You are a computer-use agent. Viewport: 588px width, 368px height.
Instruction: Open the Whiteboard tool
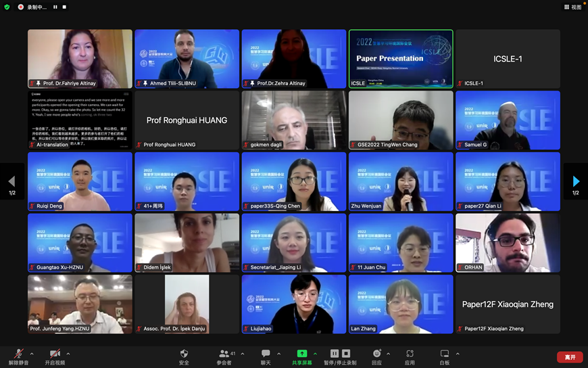[445, 354]
